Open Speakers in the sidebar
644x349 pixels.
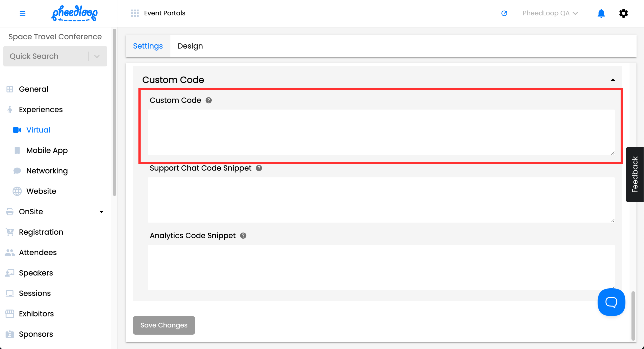pos(36,273)
